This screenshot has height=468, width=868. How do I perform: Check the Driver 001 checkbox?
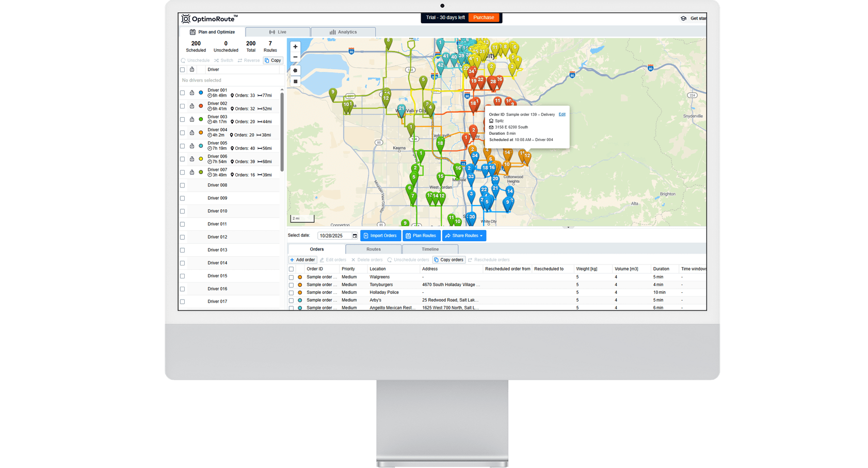183,93
